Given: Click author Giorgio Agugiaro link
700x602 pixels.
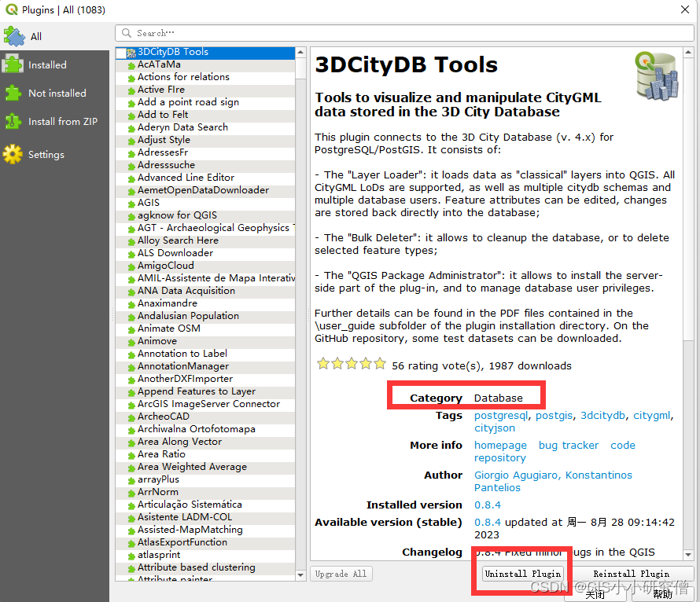Looking at the screenshot, I should tap(516, 475).
